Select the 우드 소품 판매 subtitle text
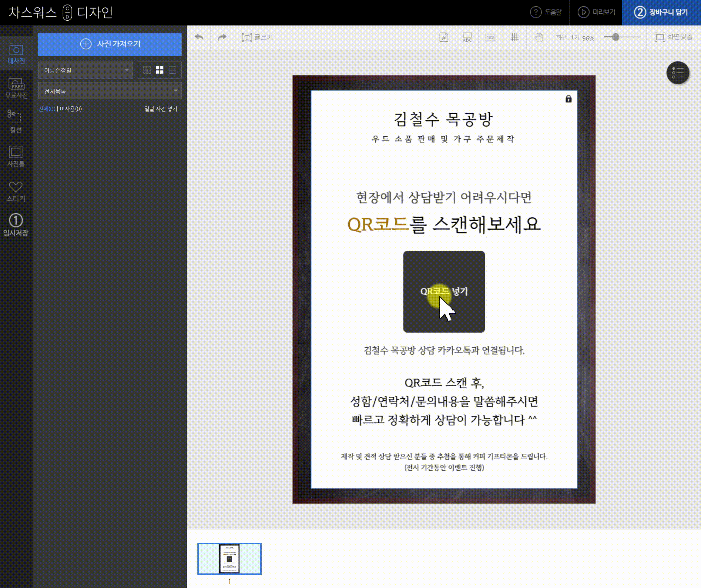Viewport: 701px width, 588px height. pos(443,139)
